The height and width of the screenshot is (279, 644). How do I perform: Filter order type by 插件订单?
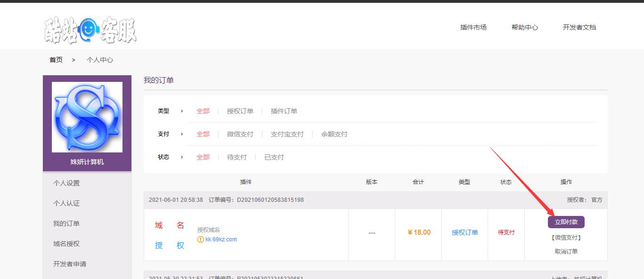284,111
